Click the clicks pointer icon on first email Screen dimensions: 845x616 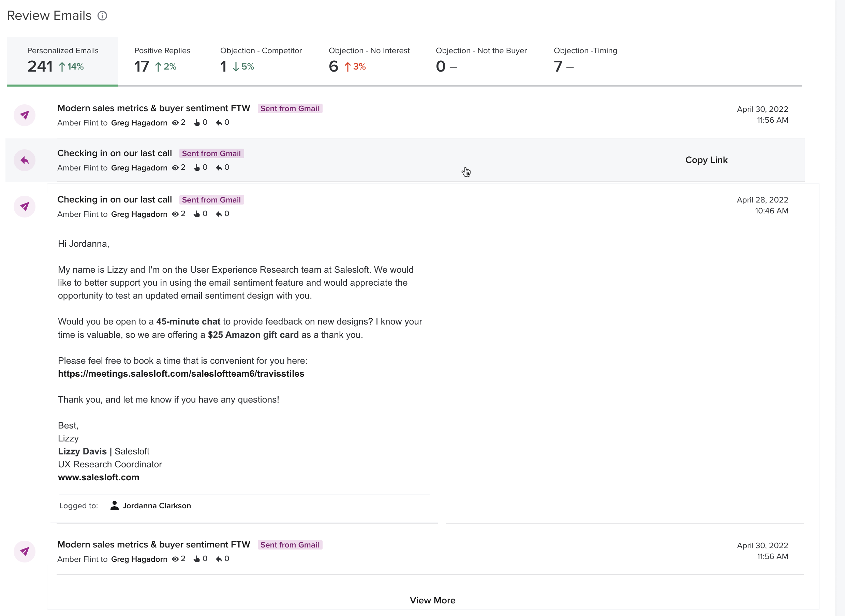pos(196,123)
